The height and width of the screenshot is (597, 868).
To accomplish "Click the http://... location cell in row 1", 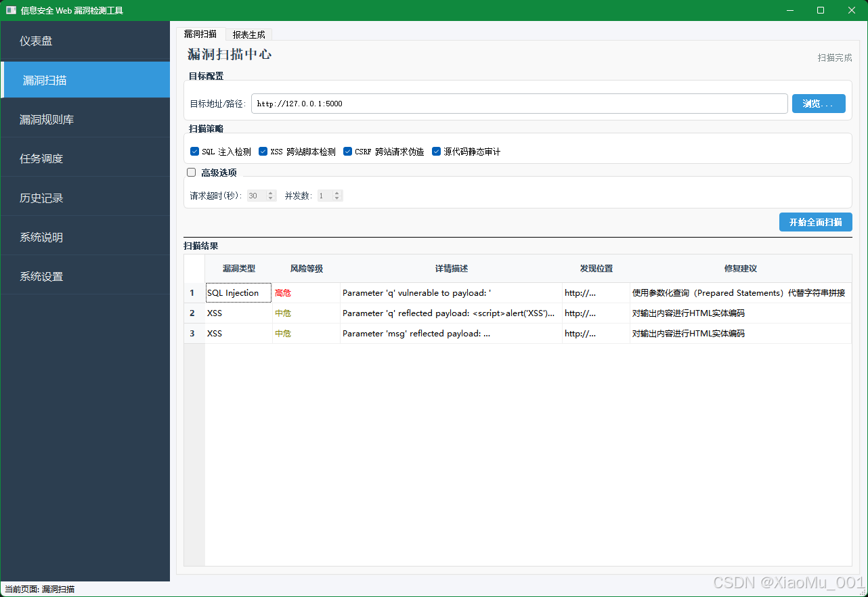I will pos(596,293).
